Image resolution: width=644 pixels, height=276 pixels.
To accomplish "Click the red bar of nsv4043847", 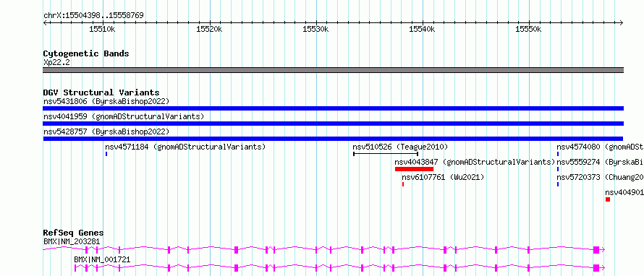I will tap(414, 169).
